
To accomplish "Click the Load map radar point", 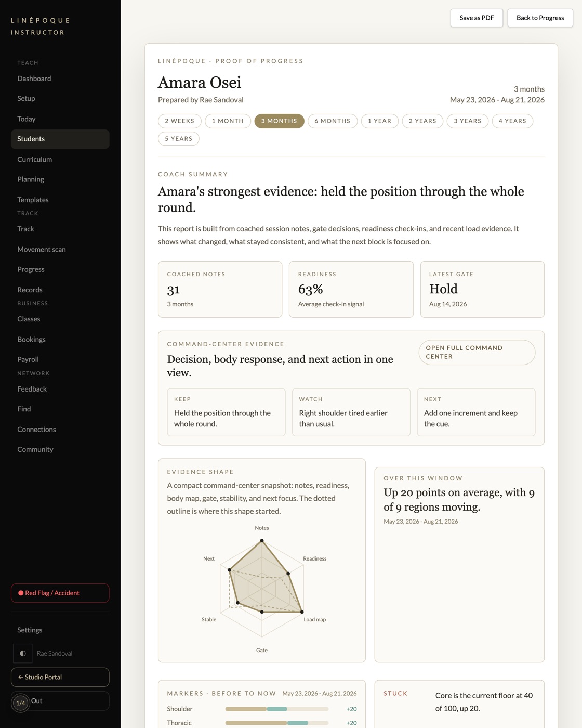I will tap(302, 612).
